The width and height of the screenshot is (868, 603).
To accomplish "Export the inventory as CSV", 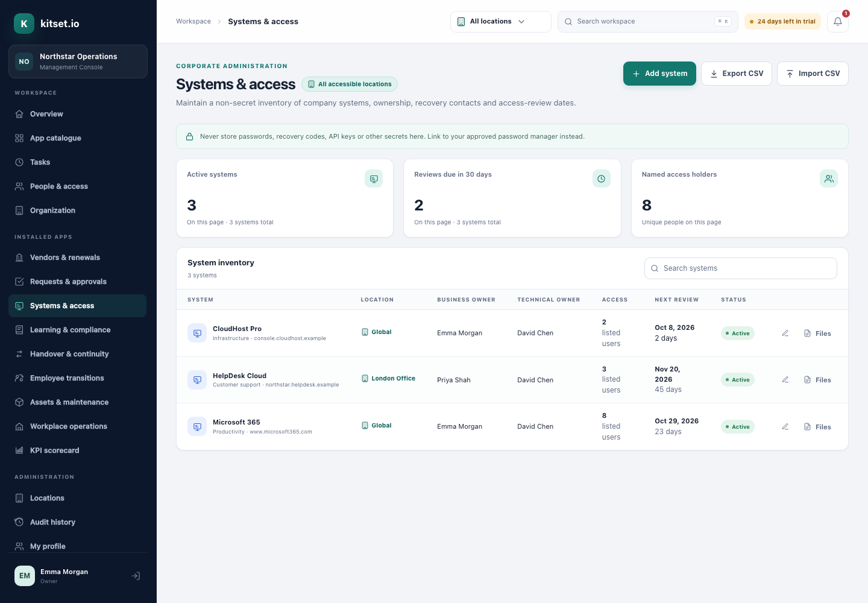I will pos(736,74).
